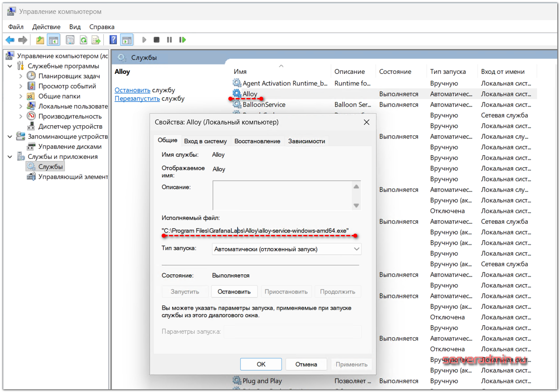Open the Действие menu

pos(46,27)
